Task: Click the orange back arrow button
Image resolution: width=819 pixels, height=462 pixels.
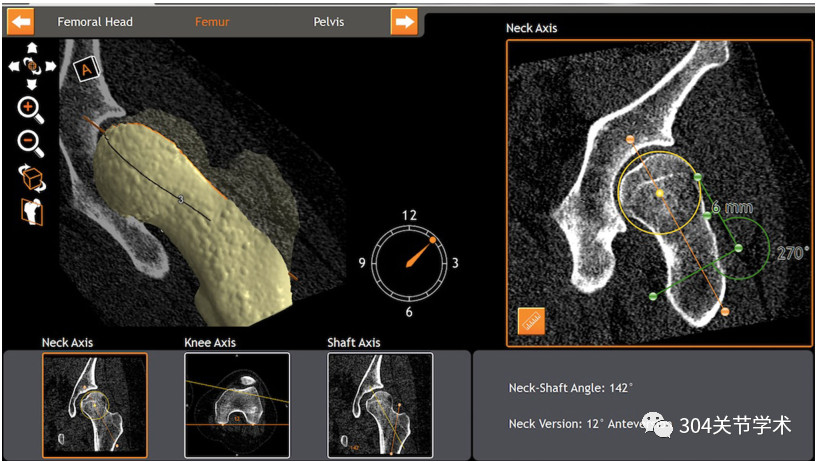Action: pyautogui.click(x=20, y=22)
